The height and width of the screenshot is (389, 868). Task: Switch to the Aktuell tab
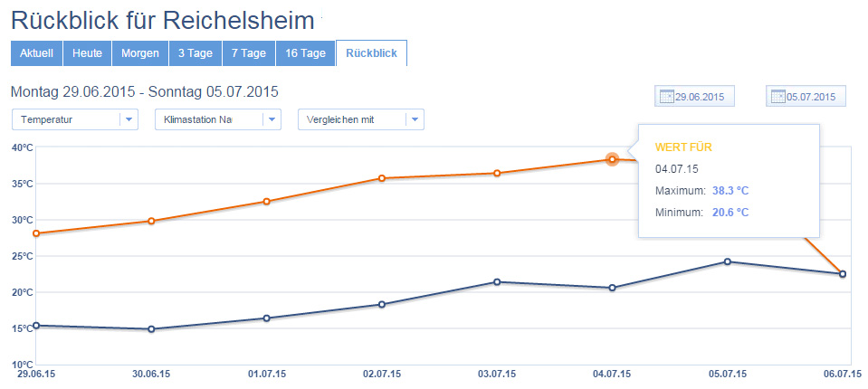(x=36, y=53)
